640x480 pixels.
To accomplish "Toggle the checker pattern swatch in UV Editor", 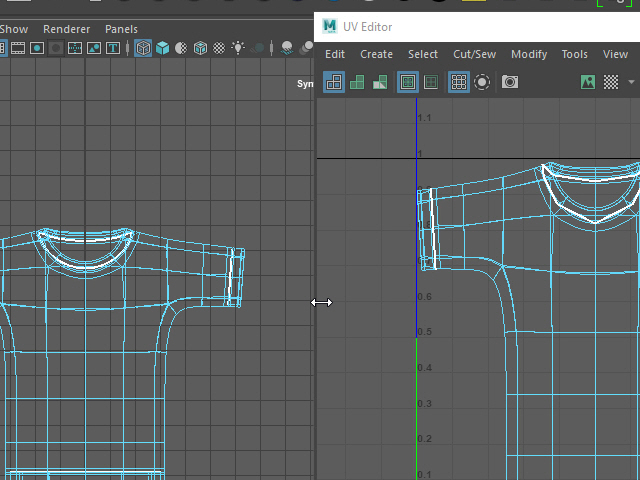I will tap(611, 82).
